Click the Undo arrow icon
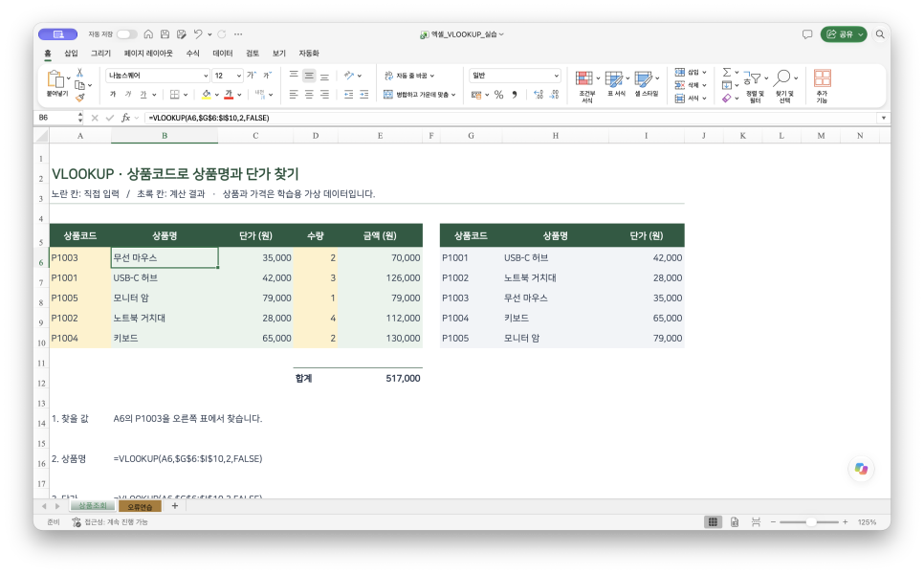 [198, 34]
